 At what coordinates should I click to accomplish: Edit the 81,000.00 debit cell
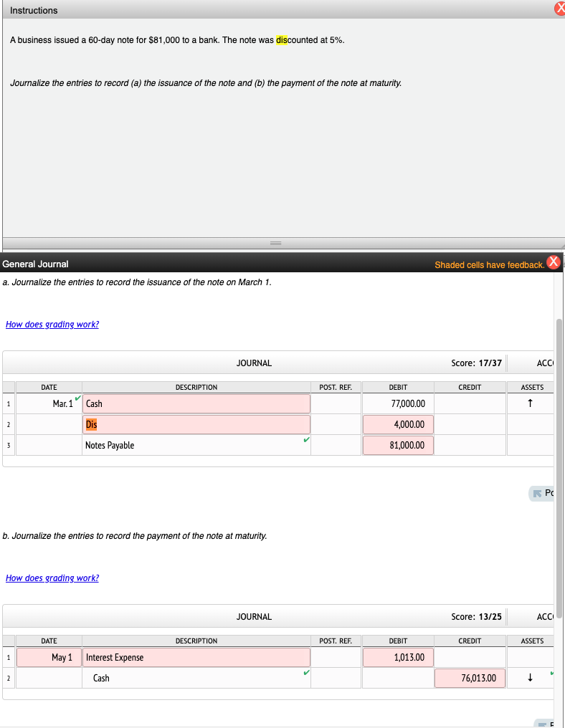tap(398, 445)
